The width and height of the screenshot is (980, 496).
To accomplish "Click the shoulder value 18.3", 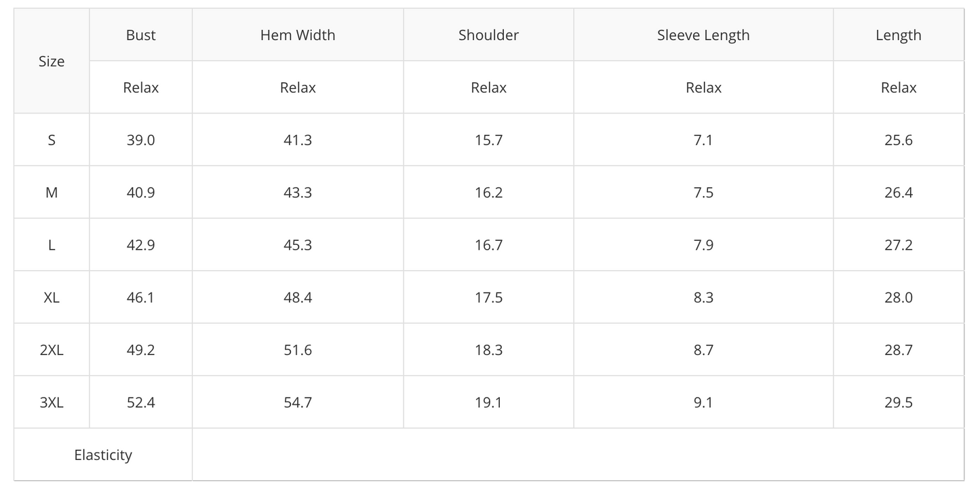I will coord(488,350).
